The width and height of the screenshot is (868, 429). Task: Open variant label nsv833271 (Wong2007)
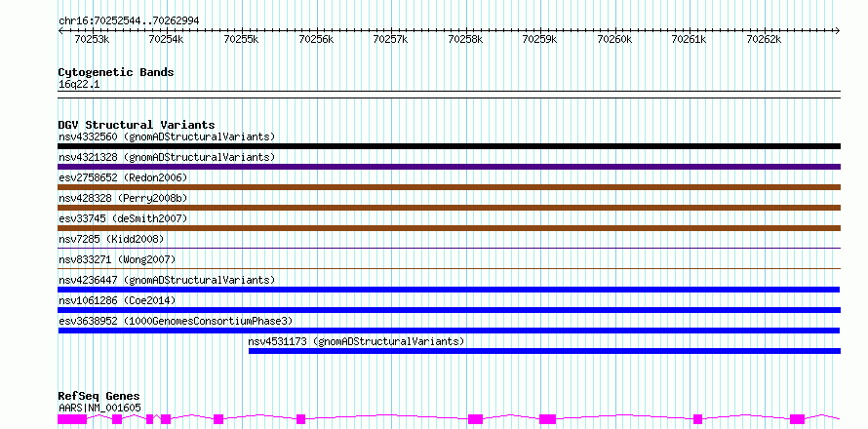(117, 259)
